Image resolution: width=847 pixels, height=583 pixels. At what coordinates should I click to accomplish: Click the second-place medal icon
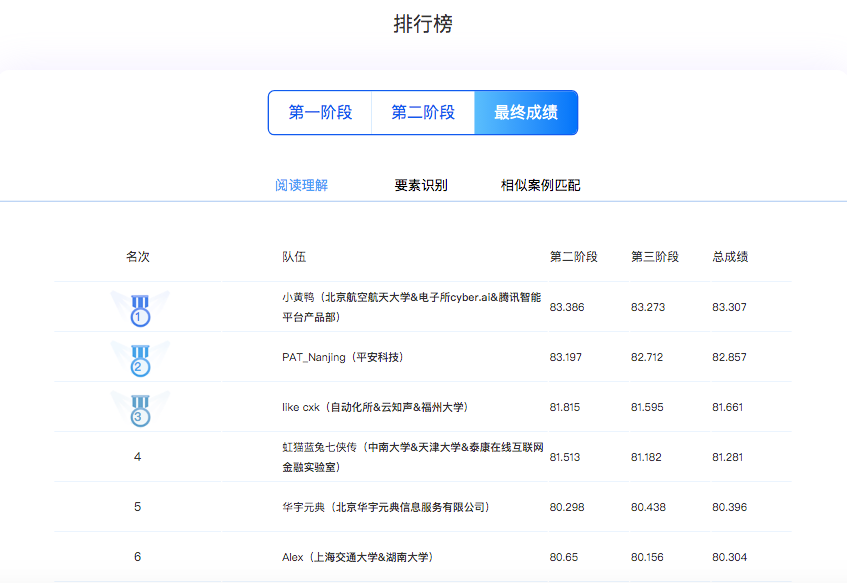coord(140,359)
